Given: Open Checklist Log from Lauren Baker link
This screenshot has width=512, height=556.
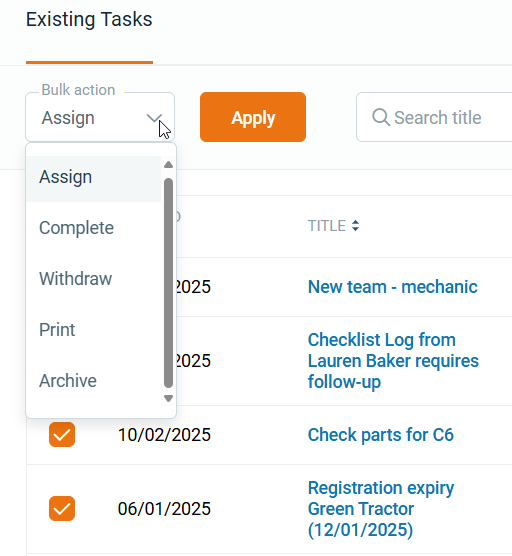Looking at the screenshot, I should click(393, 361).
